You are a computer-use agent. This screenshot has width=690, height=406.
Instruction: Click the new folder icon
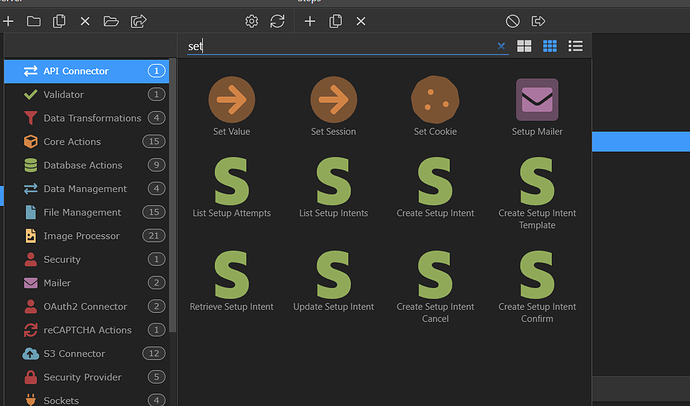pyautogui.click(x=33, y=21)
